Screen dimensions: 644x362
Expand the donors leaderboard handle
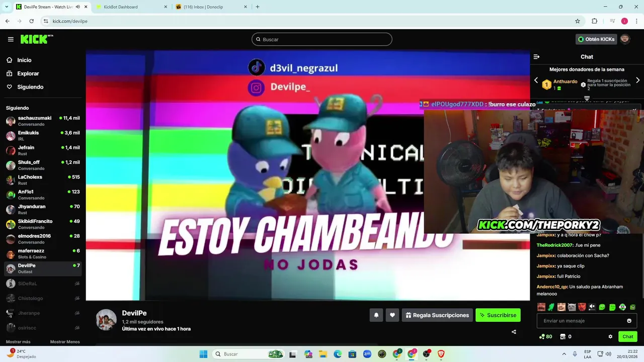[587, 98]
